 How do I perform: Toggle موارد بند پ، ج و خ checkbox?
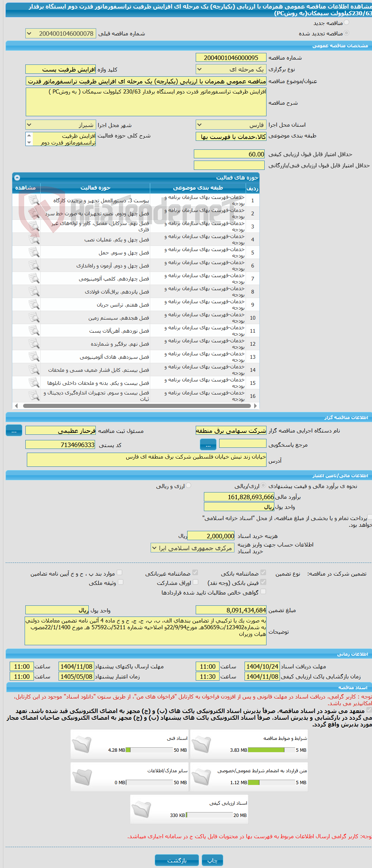(x=120, y=573)
